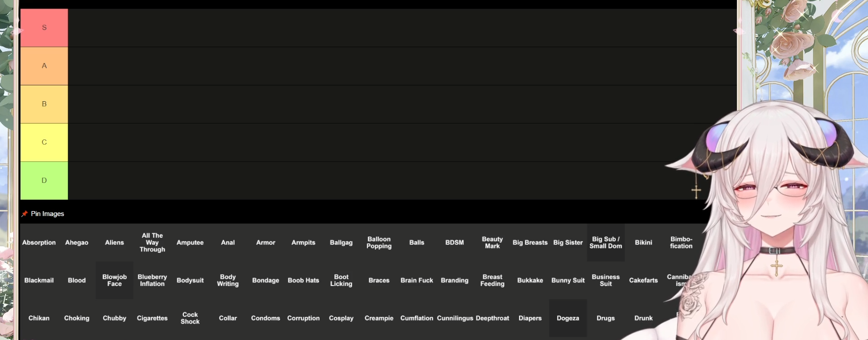Select the Bodysuit tile
Viewport: 868px width, 340px height.
coord(190,280)
